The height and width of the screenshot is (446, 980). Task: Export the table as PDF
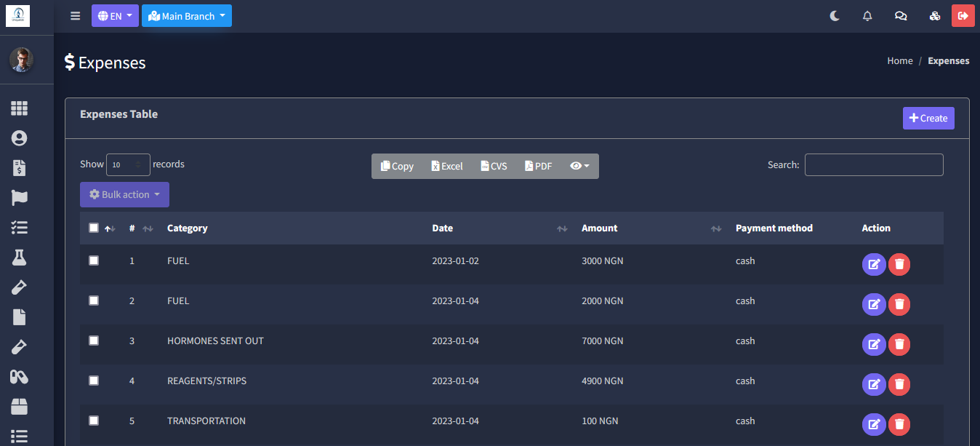(539, 166)
